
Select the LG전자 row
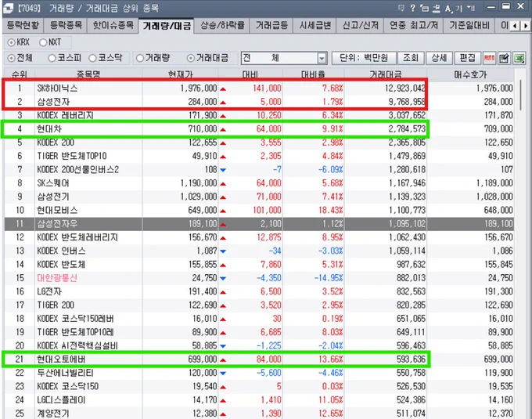[x=259, y=291]
